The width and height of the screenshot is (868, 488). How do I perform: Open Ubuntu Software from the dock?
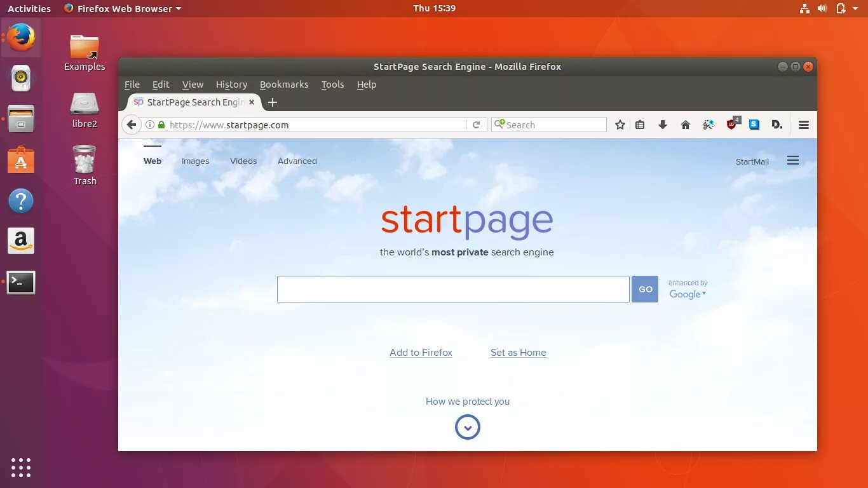tap(21, 159)
